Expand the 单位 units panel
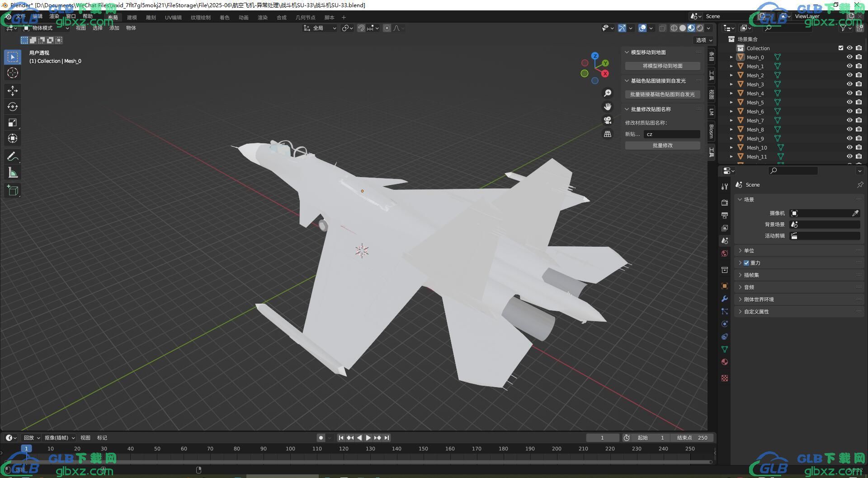 coord(749,251)
